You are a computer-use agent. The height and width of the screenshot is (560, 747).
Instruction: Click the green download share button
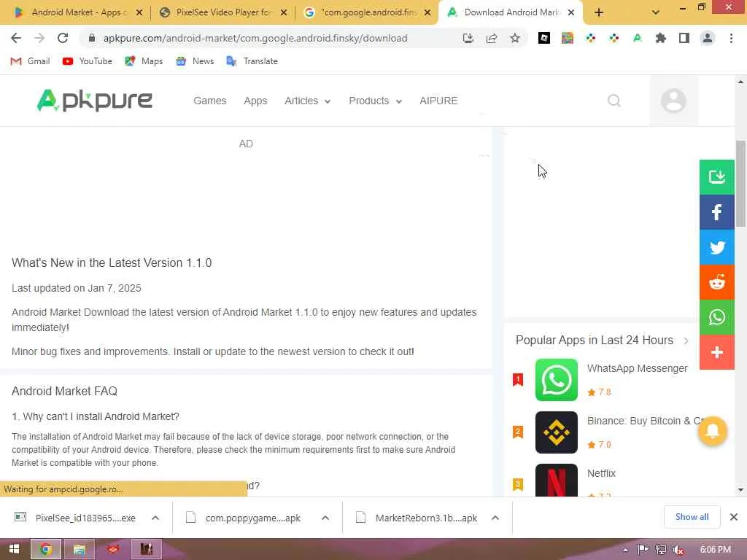[x=717, y=176]
